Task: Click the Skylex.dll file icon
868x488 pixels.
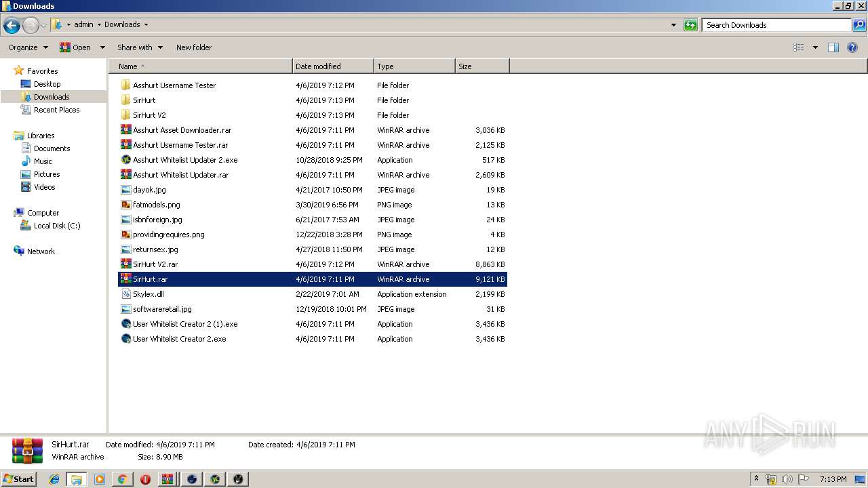Action: [x=125, y=294]
